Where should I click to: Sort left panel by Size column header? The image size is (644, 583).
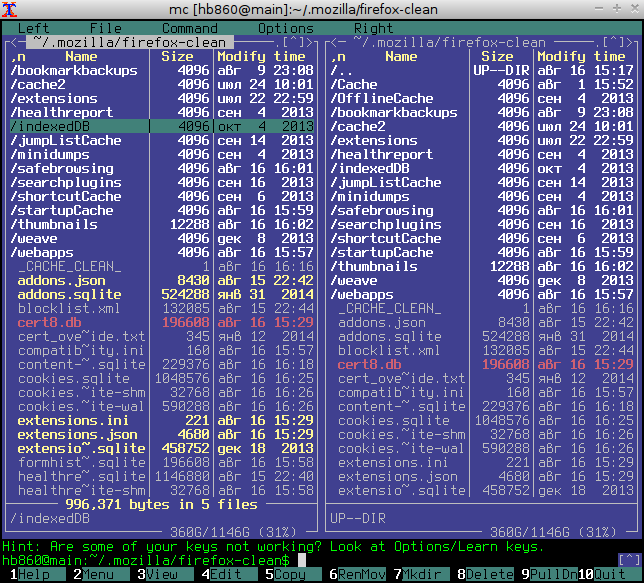pos(177,56)
